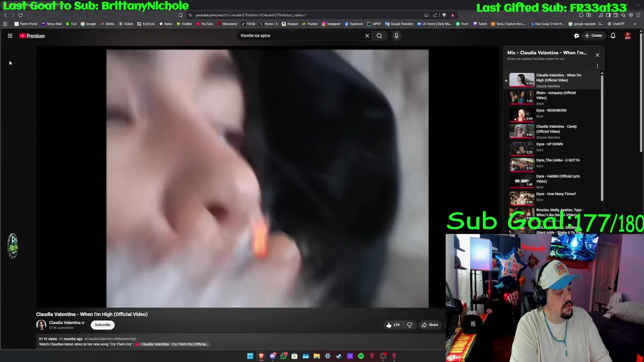This screenshot has width=644, height=362.
Task: Open the Yahoo Mail bookmark
Action: tap(51, 24)
